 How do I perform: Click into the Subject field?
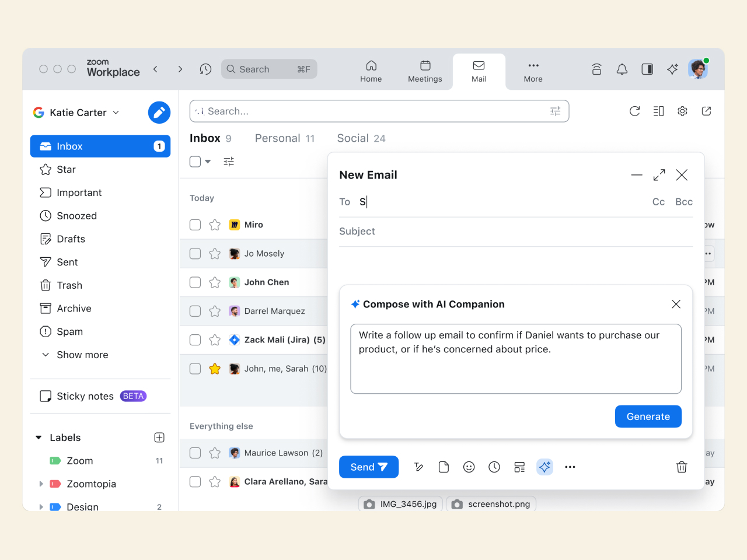pos(514,232)
